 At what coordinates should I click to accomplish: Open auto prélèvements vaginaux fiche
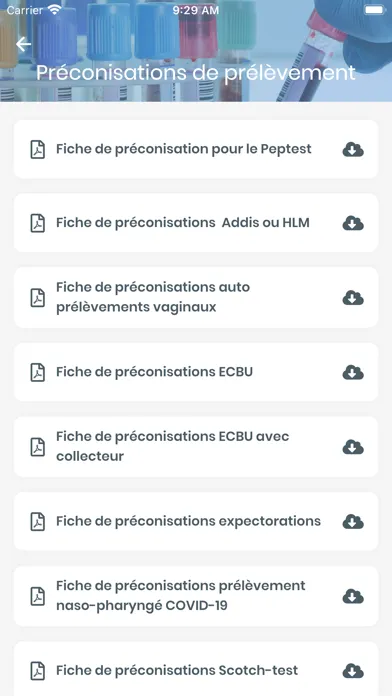[196, 297]
